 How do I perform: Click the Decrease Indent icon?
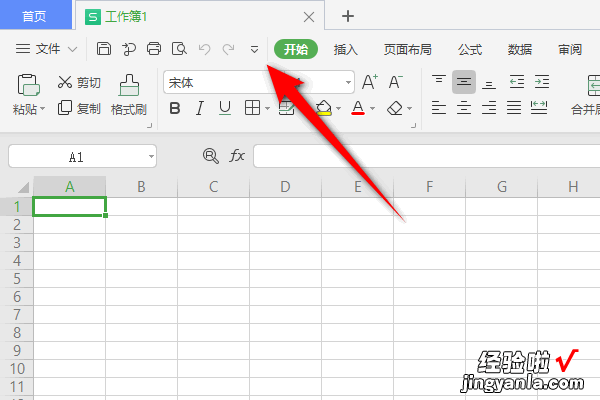517,82
